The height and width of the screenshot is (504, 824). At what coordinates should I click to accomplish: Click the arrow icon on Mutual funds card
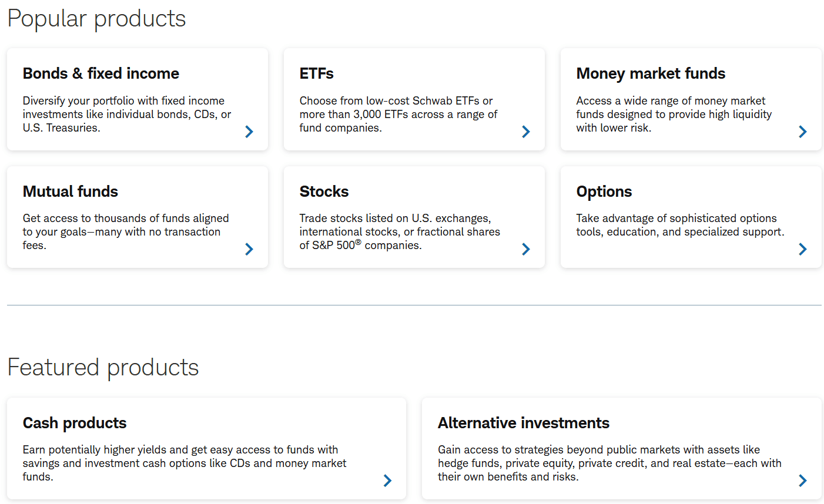(x=249, y=249)
